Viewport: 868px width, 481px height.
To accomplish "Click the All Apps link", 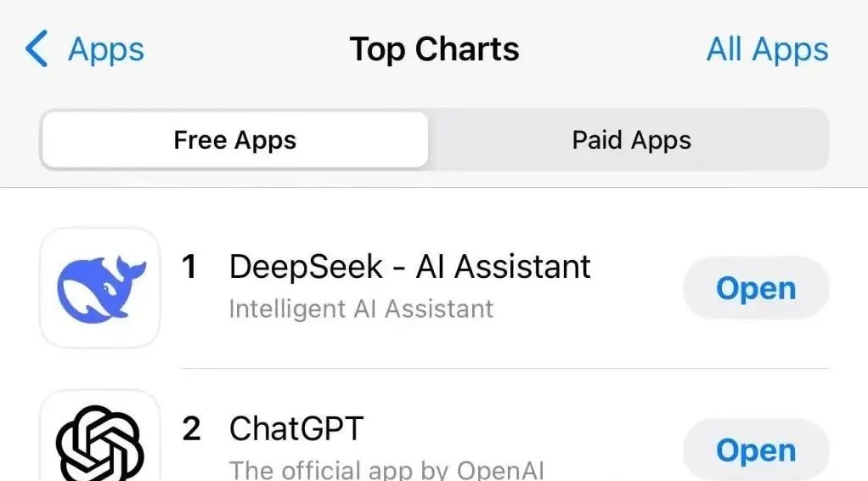I will [767, 49].
